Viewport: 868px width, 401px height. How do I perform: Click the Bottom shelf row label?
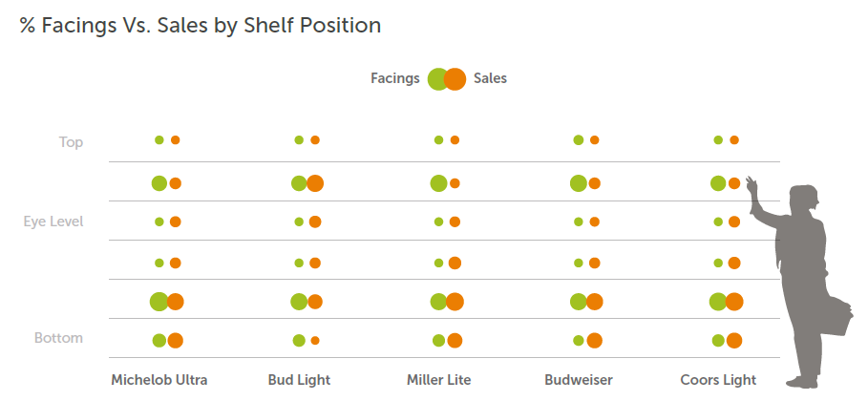(x=58, y=338)
